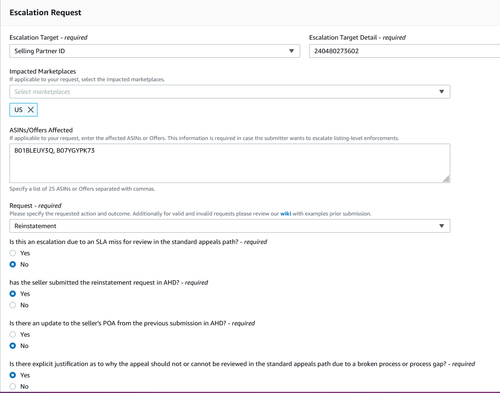This screenshot has width=500, height=393.
Task: Click the Selling Partner ID selected value
Action: pyautogui.click(x=40, y=51)
